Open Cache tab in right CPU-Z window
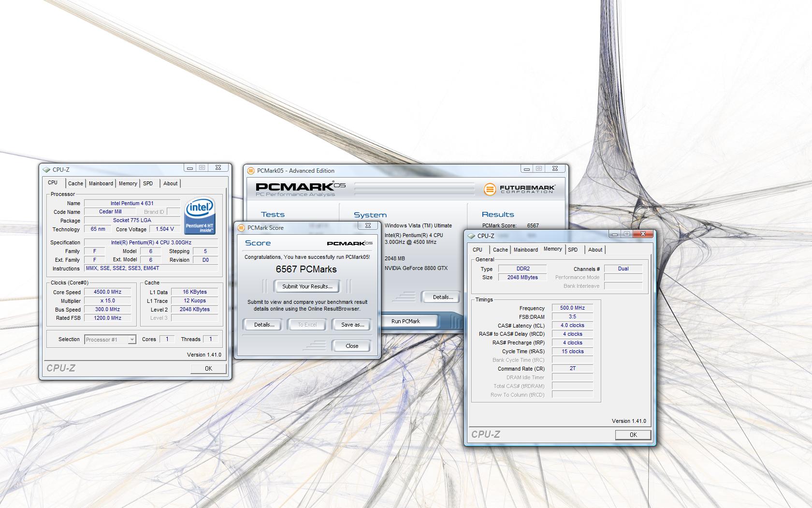812x508 pixels. (x=500, y=250)
